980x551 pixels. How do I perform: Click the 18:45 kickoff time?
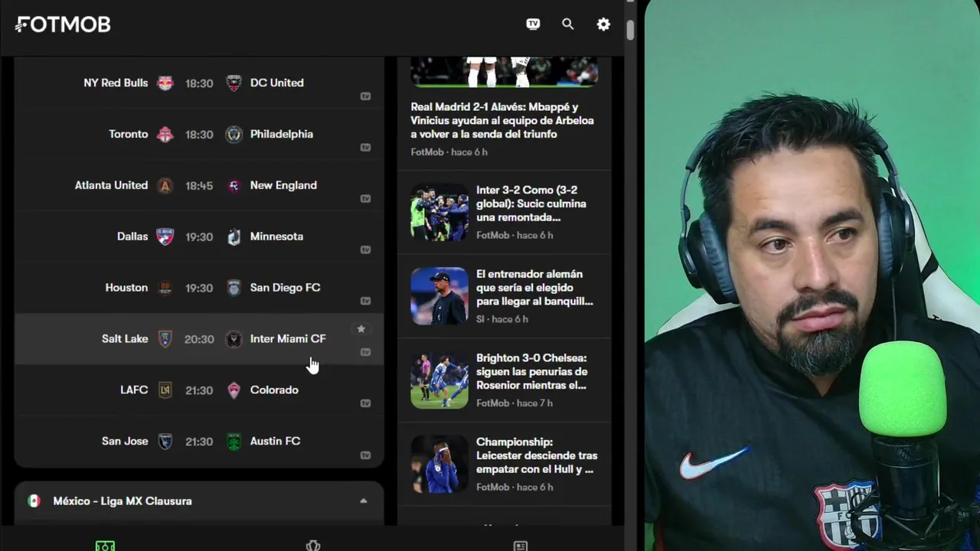click(x=199, y=186)
